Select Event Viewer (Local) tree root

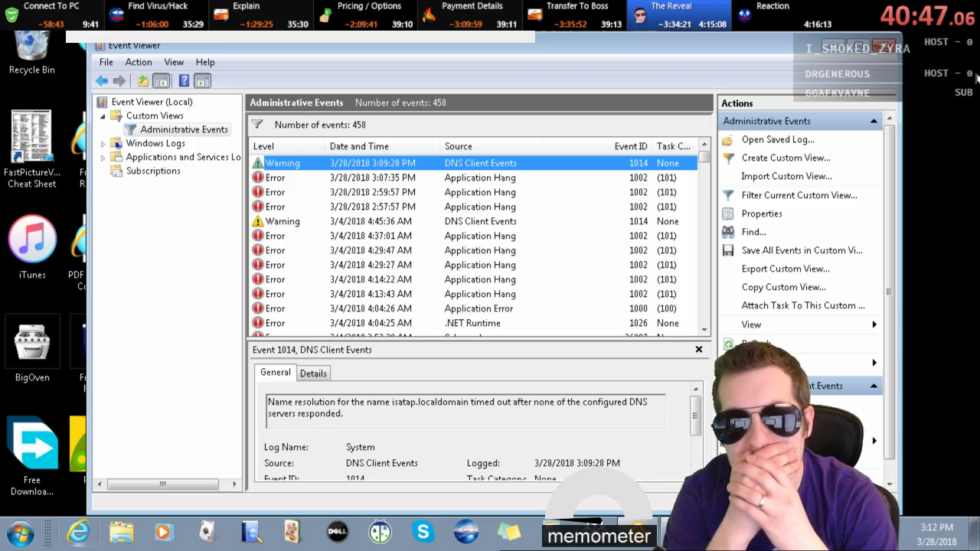tap(152, 102)
